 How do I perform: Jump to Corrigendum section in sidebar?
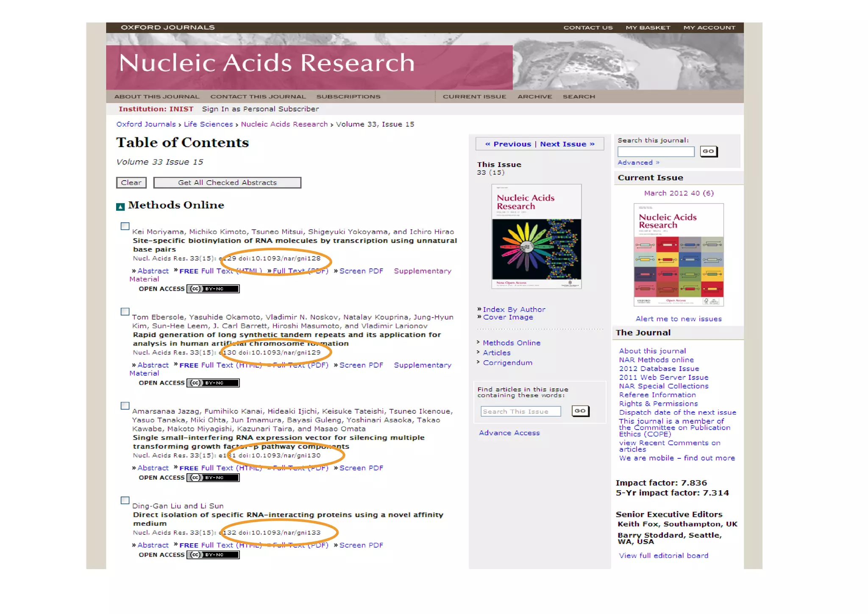pos(507,363)
